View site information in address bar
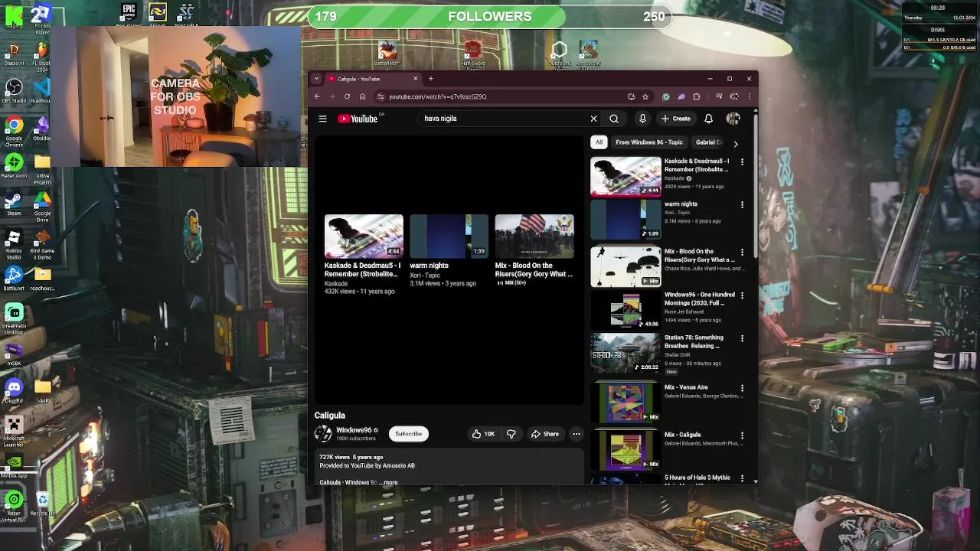The height and width of the screenshot is (551, 980). point(381,96)
